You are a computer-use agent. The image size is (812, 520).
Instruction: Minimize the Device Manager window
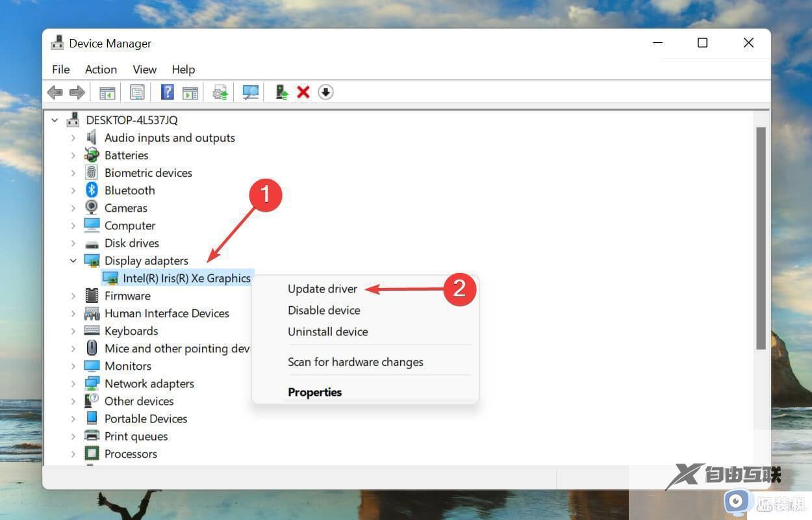657,43
